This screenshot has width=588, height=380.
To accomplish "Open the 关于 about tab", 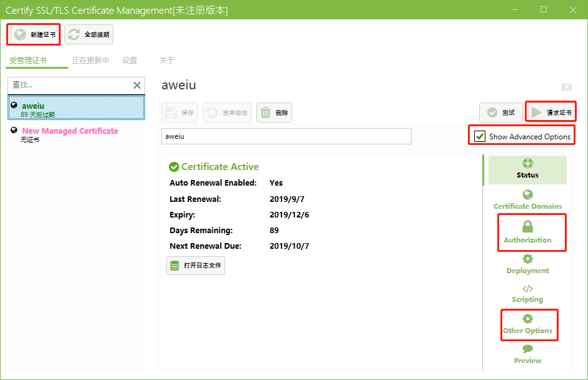I will 166,61.
